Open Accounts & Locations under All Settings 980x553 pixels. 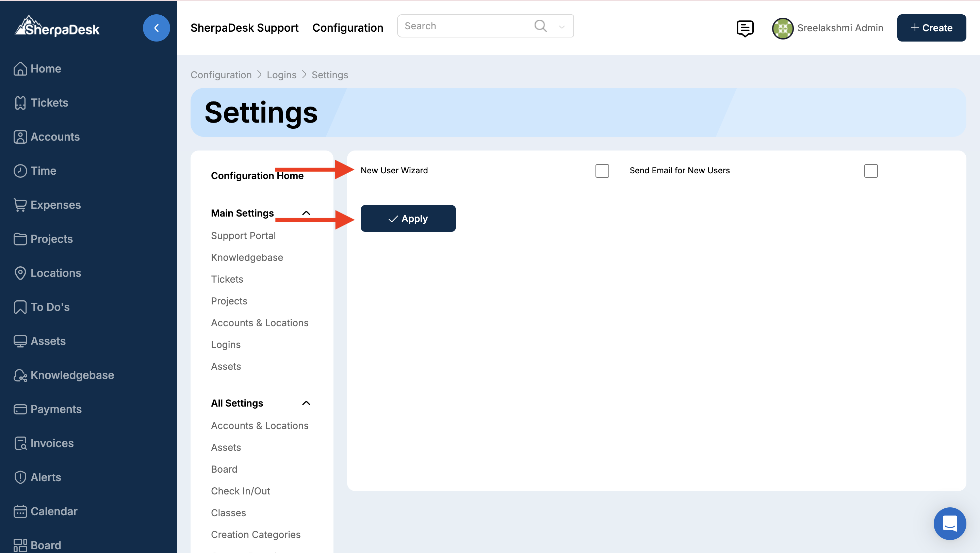tap(260, 426)
